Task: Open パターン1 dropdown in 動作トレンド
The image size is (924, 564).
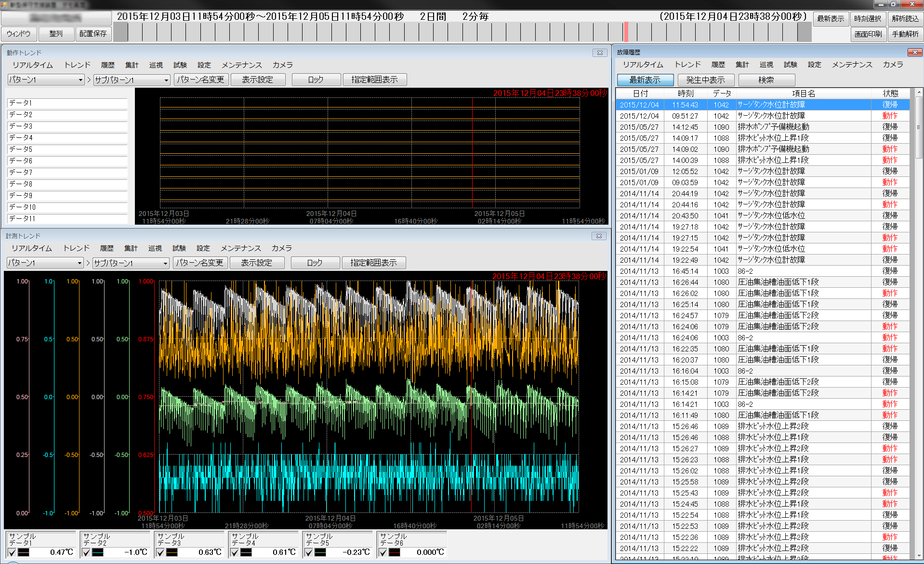Action: pyautogui.click(x=46, y=80)
